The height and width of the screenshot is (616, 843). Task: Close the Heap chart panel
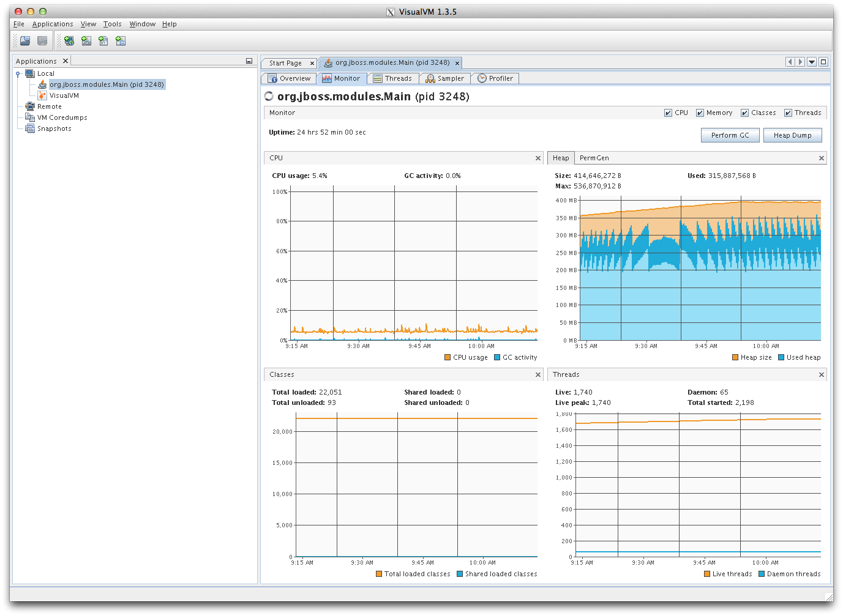(x=822, y=158)
